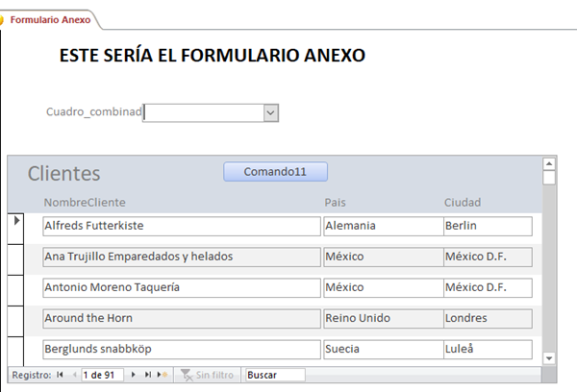Select first row via record selector arrow
Image resolution: width=577 pixels, height=392 pixels.
coord(16,222)
